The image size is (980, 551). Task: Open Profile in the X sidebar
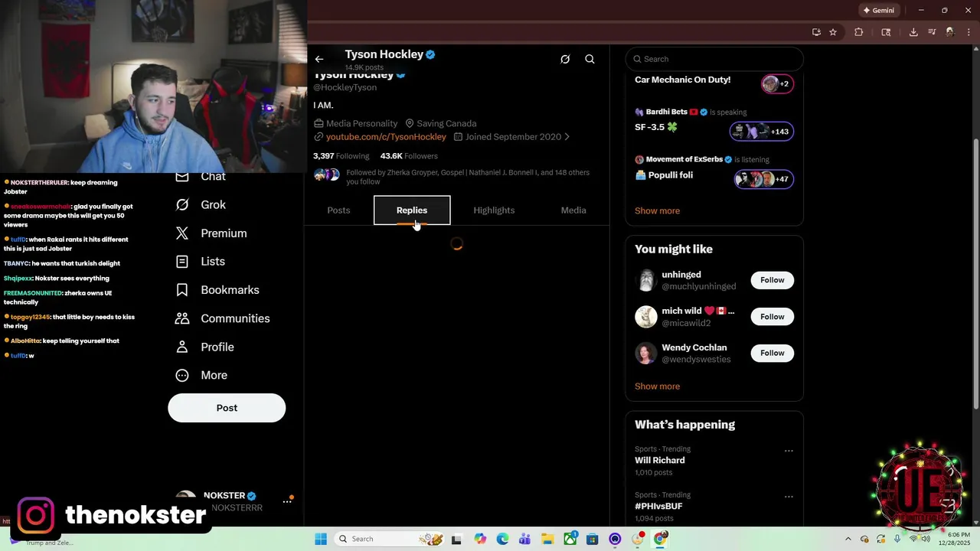[204, 347]
